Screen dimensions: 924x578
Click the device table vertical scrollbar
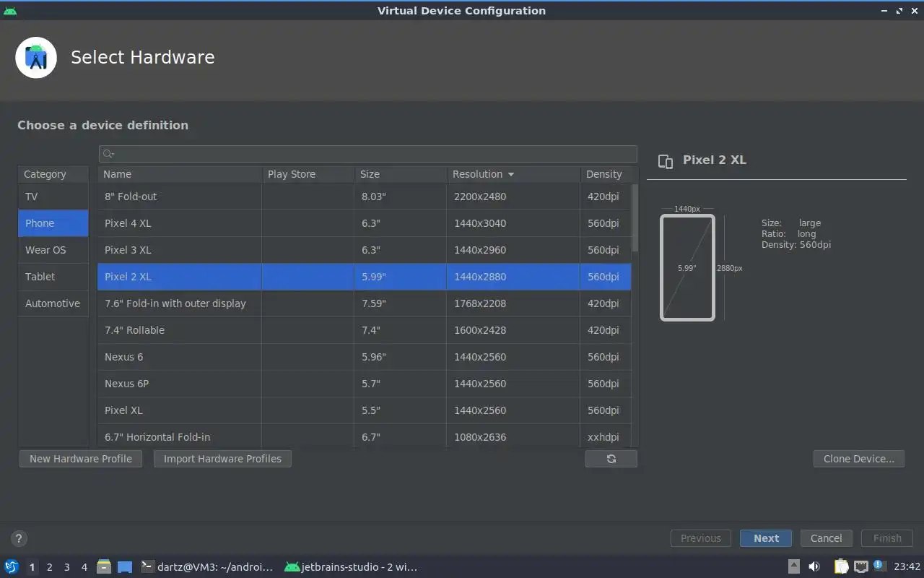click(x=635, y=217)
